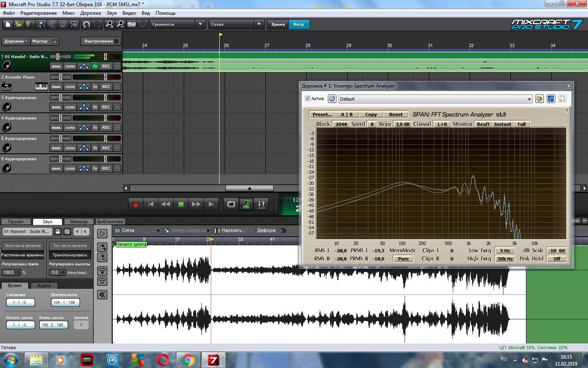Viewport: 588px width, 368px height.
Task: Zoom out on the sound editor waveform
Action: pyautogui.click(x=102, y=257)
